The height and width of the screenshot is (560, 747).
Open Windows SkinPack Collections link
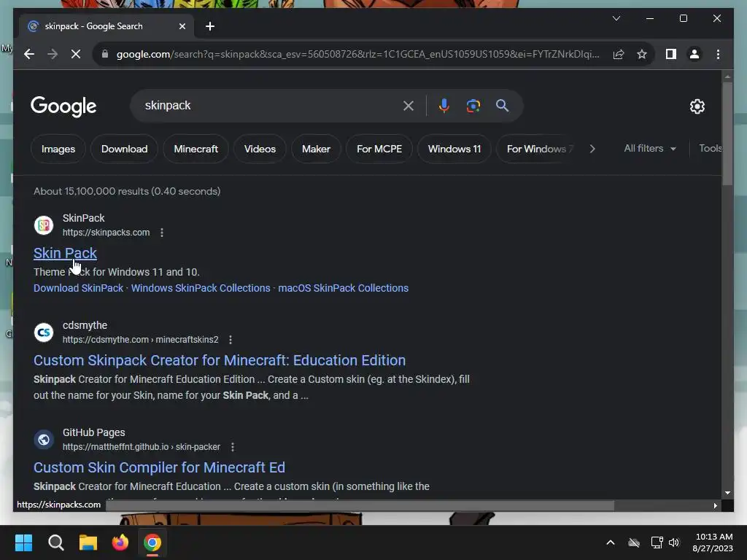[201, 288]
